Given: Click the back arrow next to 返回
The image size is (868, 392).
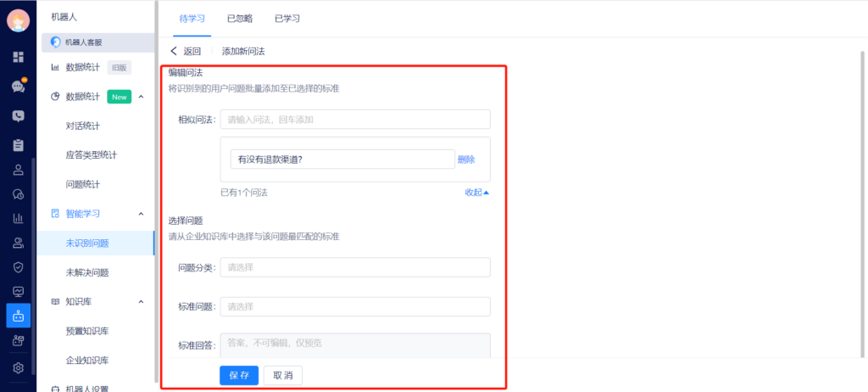Looking at the screenshot, I should point(174,52).
